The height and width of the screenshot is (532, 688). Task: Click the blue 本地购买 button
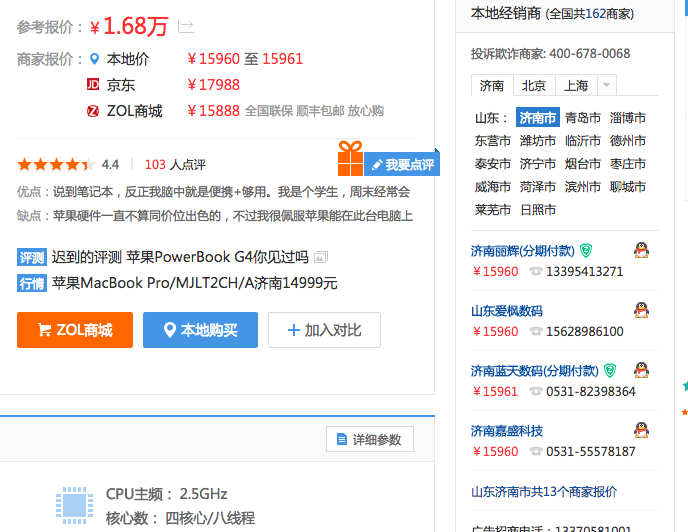(201, 330)
